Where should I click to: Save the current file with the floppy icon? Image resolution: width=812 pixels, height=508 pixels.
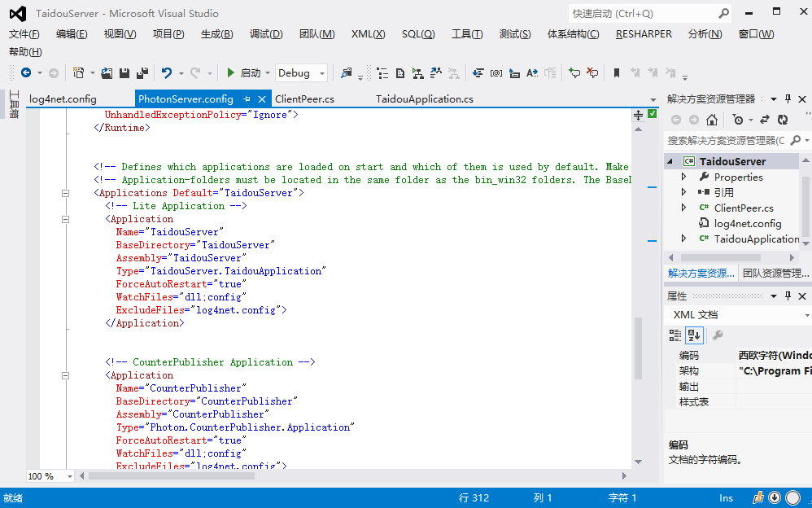click(x=124, y=73)
